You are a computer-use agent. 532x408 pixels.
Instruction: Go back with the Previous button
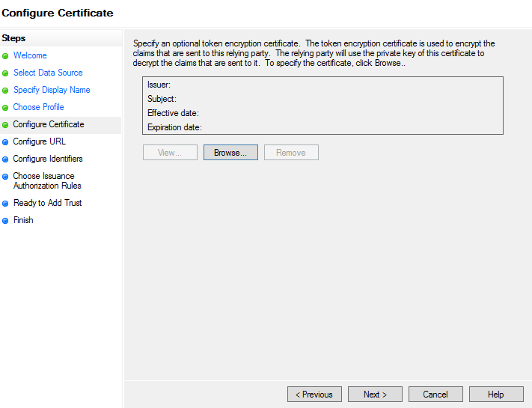[x=314, y=394]
